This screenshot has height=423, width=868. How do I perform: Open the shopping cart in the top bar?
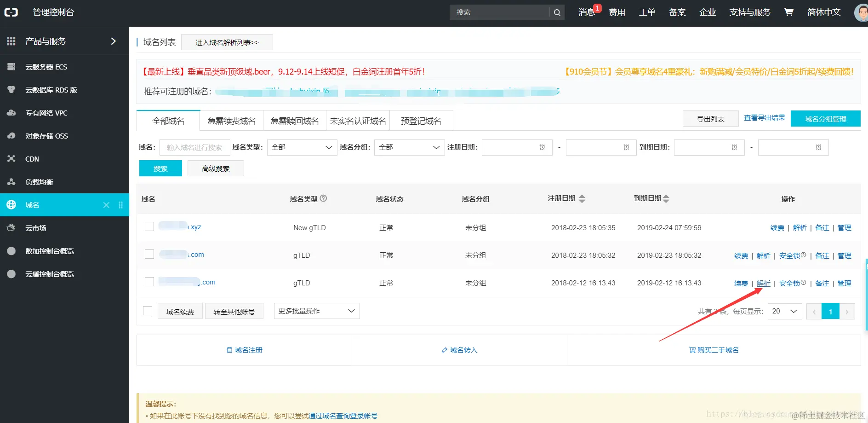(788, 12)
